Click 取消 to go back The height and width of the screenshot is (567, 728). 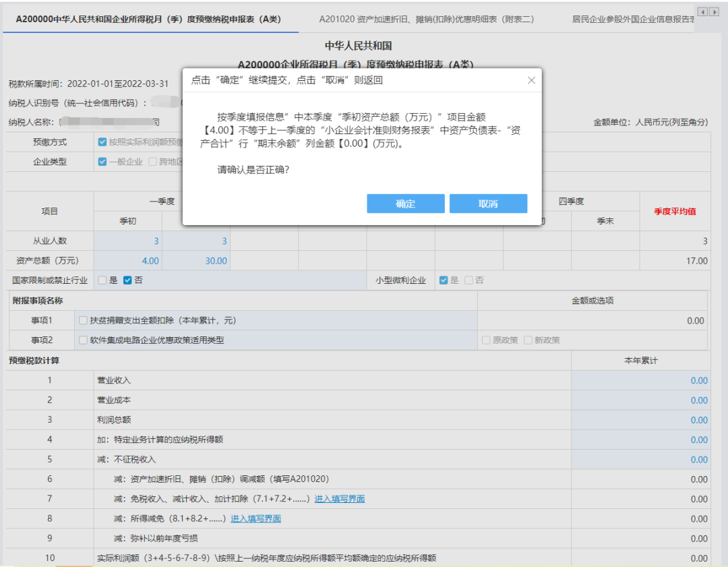pyautogui.click(x=488, y=204)
